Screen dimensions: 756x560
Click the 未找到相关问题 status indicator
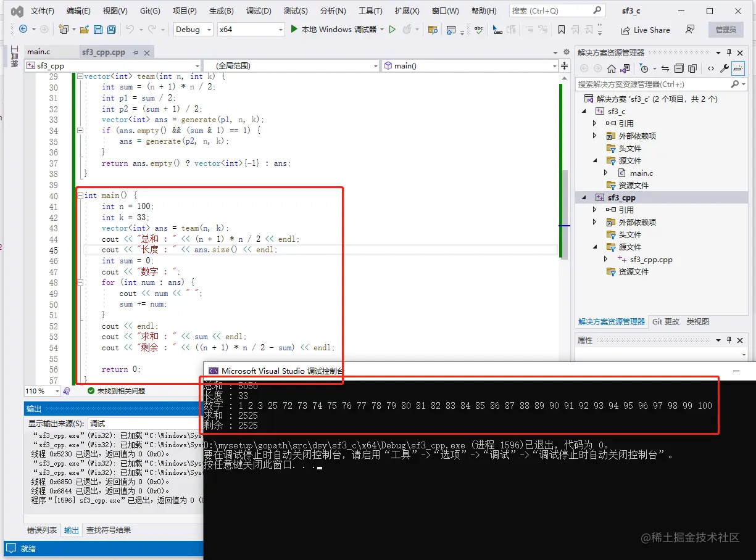point(116,391)
